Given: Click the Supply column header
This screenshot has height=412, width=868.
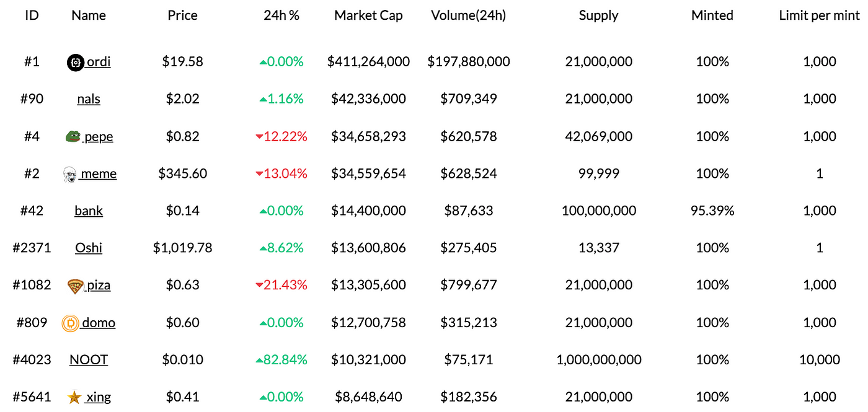Looking at the screenshot, I should [598, 15].
